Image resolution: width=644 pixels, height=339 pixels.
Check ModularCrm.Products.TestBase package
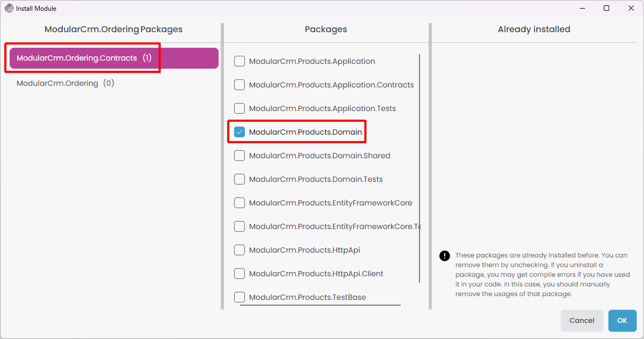tap(239, 297)
